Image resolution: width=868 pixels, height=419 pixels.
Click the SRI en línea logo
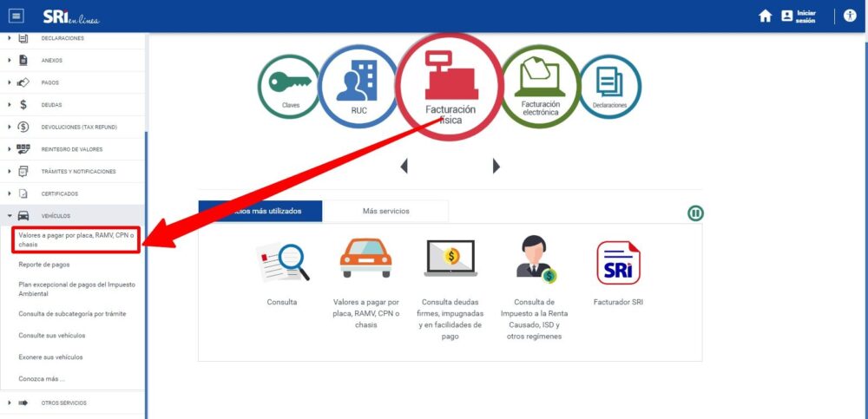(71, 16)
